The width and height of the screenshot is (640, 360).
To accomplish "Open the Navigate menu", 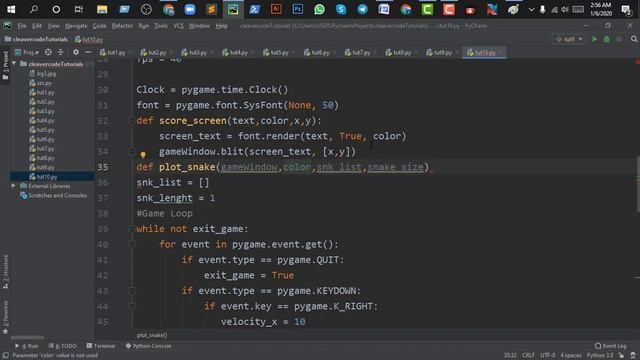I will pyautogui.click(x=76, y=26).
